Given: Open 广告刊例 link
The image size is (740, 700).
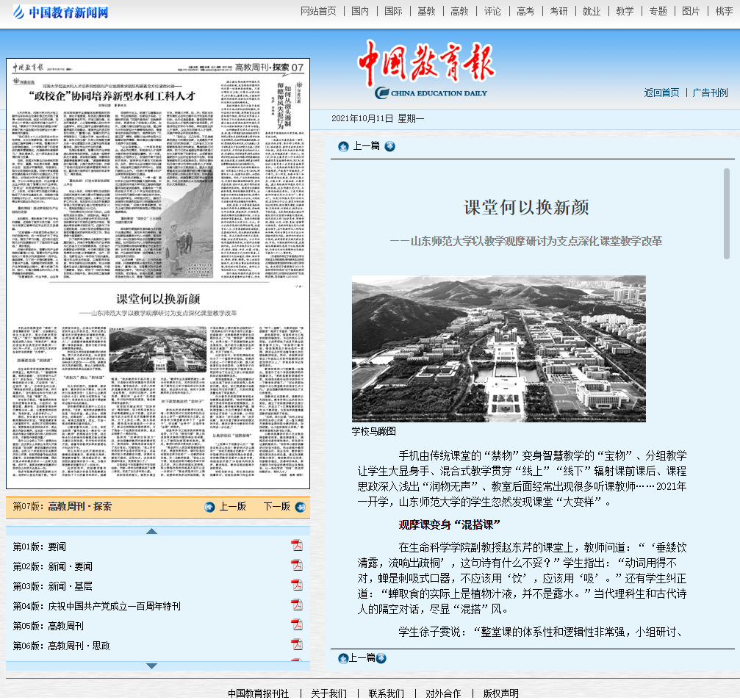Looking at the screenshot, I should (x=710, y=93).
